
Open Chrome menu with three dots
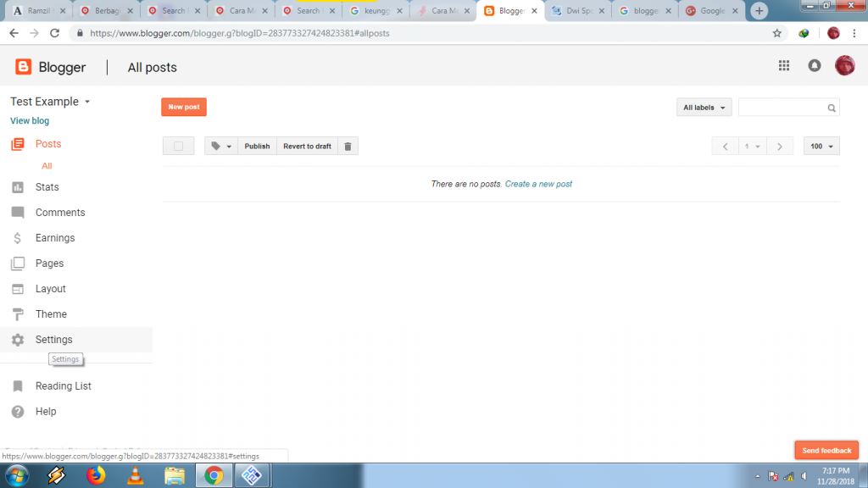854,33
